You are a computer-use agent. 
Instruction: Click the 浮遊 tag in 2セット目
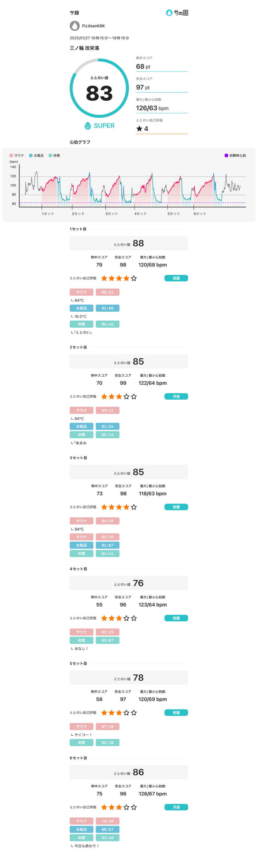(176, 397)
